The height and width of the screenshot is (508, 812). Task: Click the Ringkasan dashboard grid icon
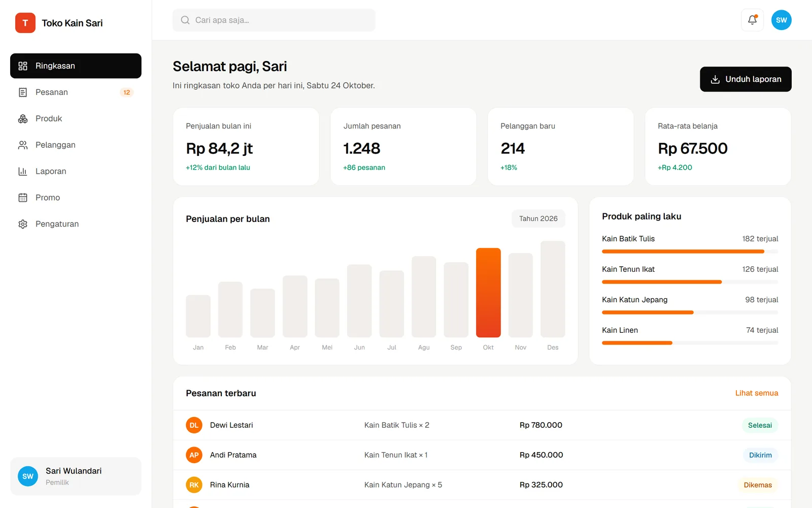click(x=23, y=66)
